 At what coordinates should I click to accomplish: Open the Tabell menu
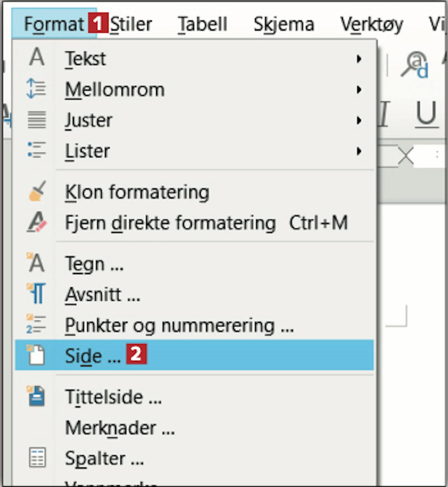tap(202, 24)
